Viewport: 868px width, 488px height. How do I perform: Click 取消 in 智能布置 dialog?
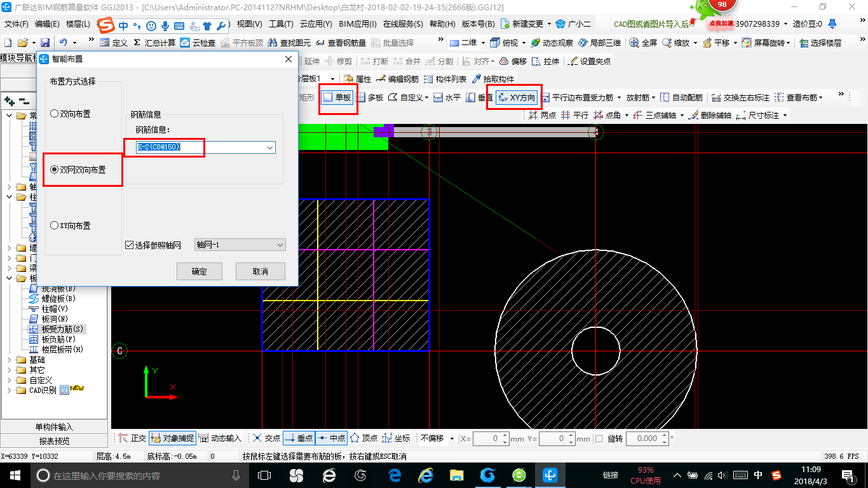point(261,271)
